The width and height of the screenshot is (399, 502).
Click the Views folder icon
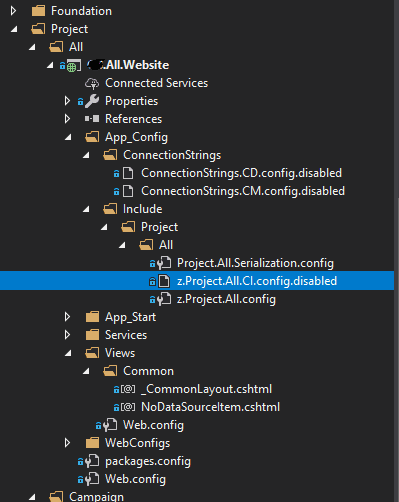coord(92,353)
